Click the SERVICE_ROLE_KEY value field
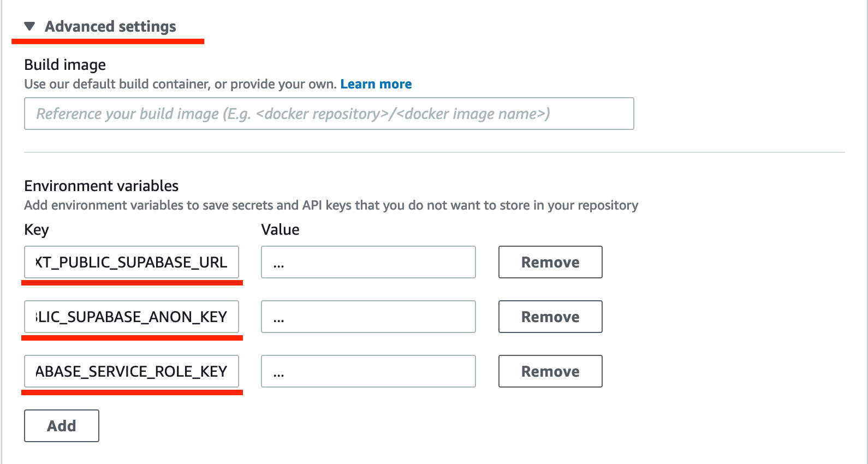Image resolution: width=868 pixels, height=464 pixels. coord(368,371)
